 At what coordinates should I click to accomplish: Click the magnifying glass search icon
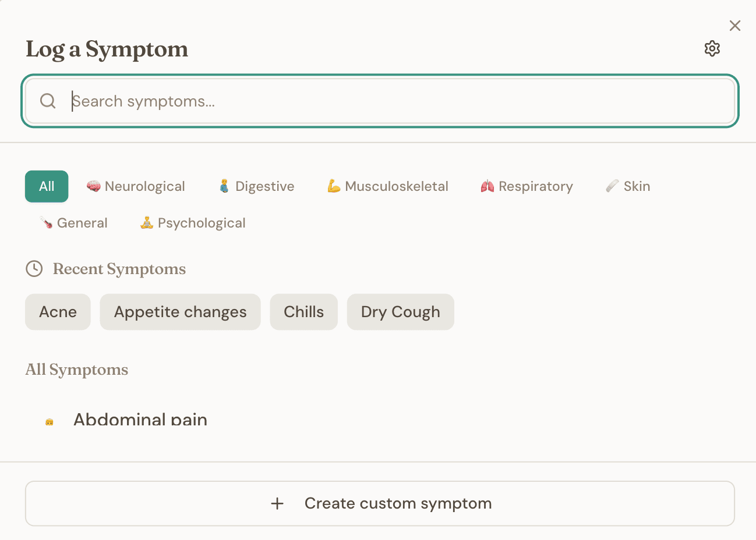click(x=47, y=101)
